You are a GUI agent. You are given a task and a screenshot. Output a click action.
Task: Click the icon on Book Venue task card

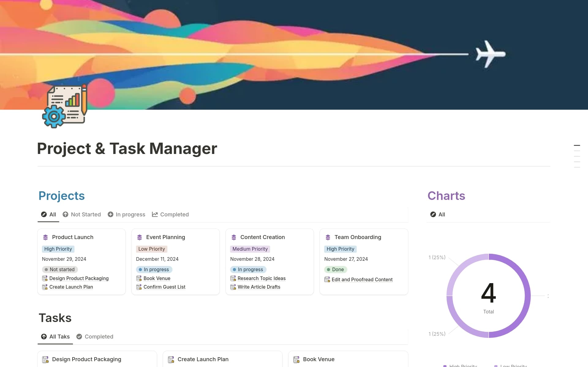(x=296, y=359)
